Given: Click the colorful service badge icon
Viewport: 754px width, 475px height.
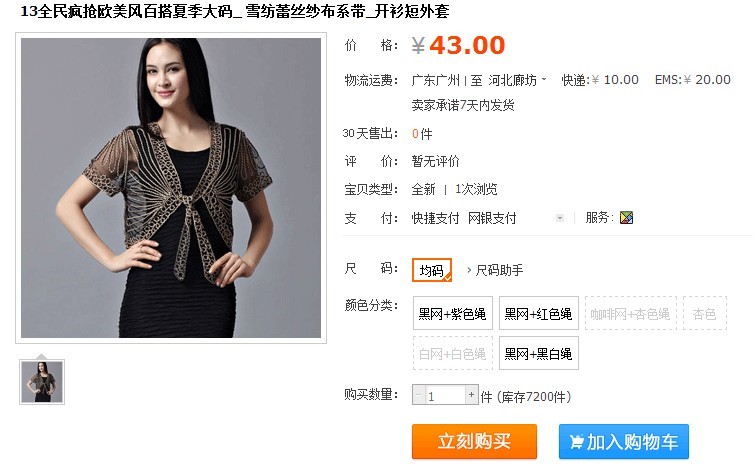Looking at the screenshot, I should [626, 218].
